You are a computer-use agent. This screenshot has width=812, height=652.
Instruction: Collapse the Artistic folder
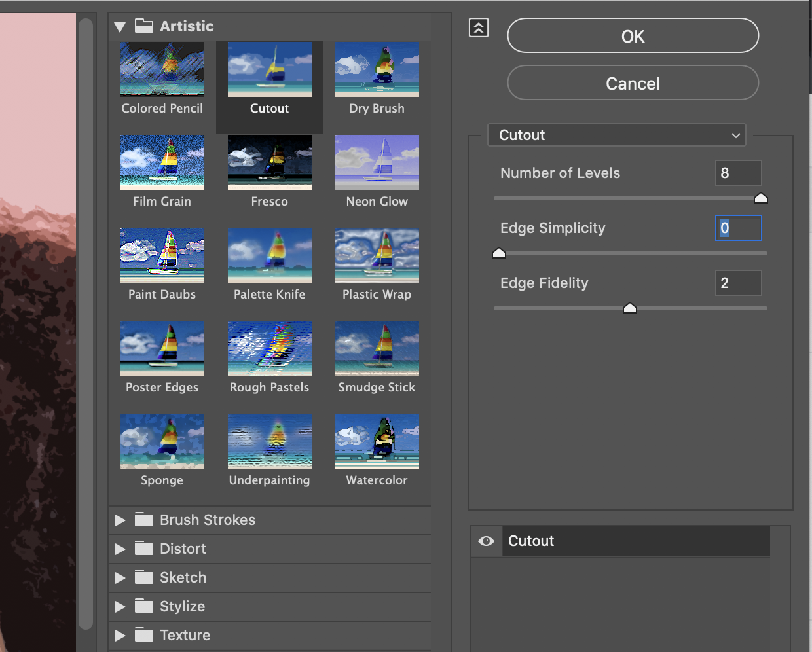(x=120, y=27)
